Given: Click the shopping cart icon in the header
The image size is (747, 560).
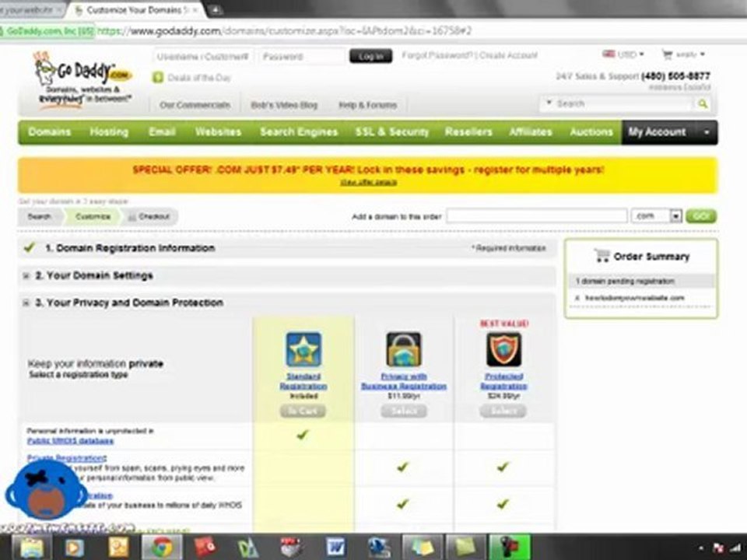Looking at the screenshot, I should point(668,54).
